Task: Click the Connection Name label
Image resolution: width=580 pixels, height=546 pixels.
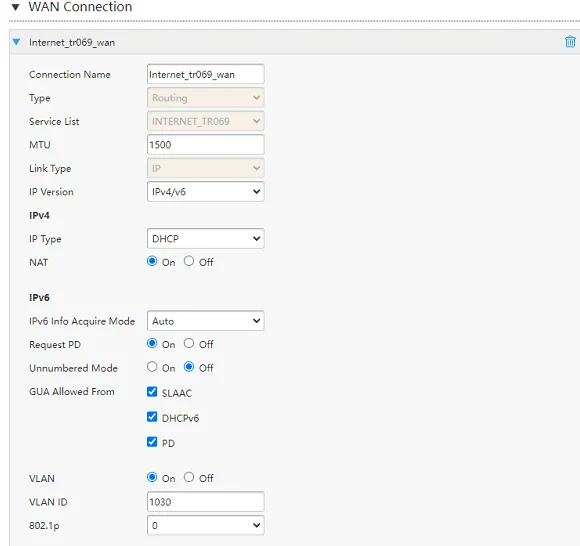Action: click(x=70, y=74)
